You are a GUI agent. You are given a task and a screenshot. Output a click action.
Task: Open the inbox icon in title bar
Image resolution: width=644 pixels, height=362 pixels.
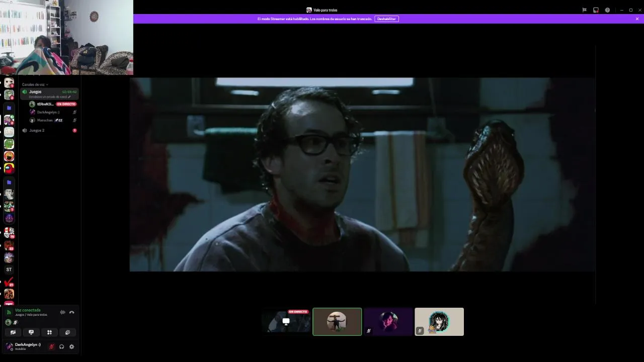click(x=596, y=10)
